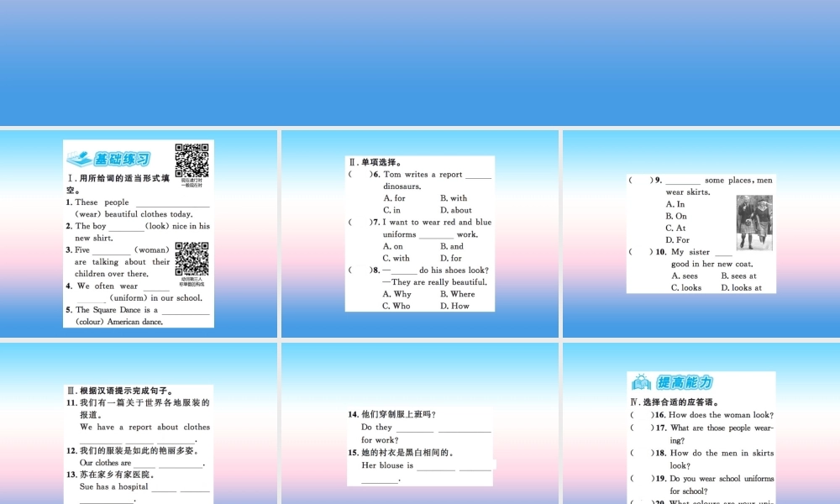This screenshot has width=840, height=504.
Task: Open the slide with questions 14 and 15
Action: pyautogui.click(x=420, y=423)
